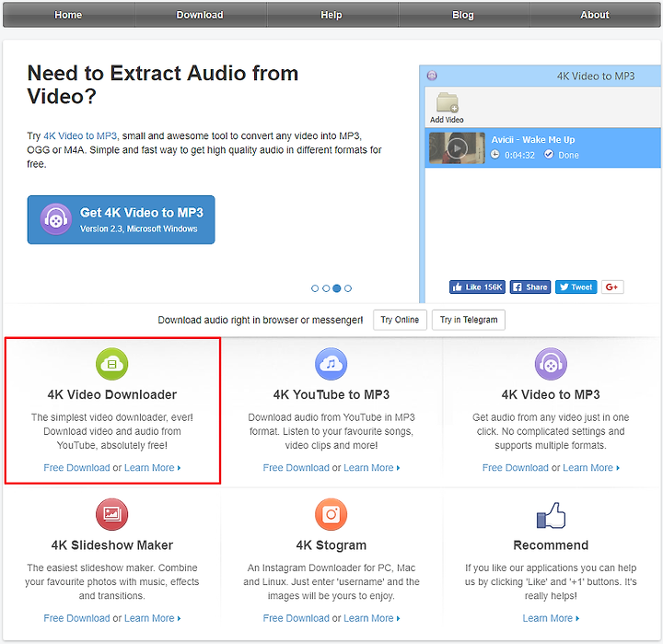Play the Avicii Wake Me Up thumbnail
Screen dimensions: 663x644
pos(457,148)
